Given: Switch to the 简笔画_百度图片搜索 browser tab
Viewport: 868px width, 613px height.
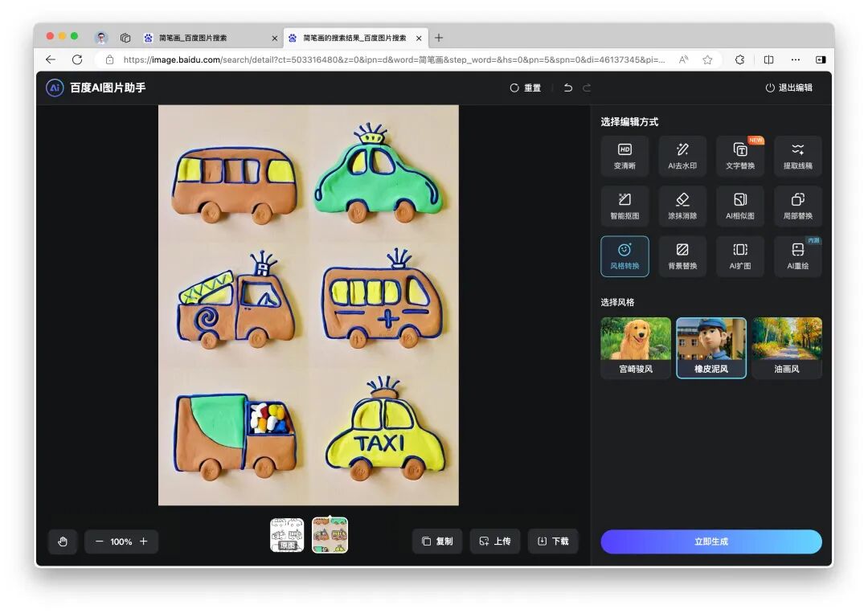Looking at the screenshot, I should (193, 38).
